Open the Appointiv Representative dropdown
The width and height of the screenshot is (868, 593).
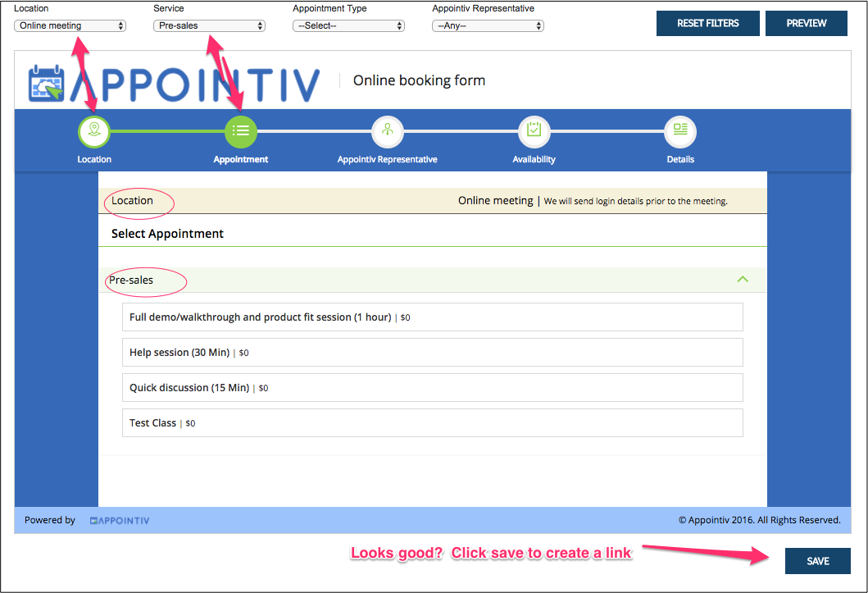(x=489, y=25)
